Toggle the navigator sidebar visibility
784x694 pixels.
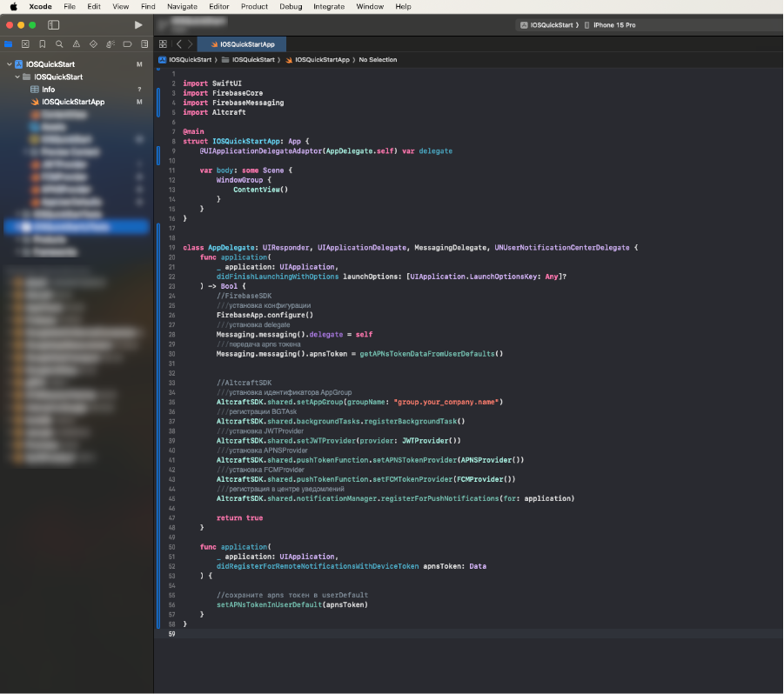click(x=54, y=25)
